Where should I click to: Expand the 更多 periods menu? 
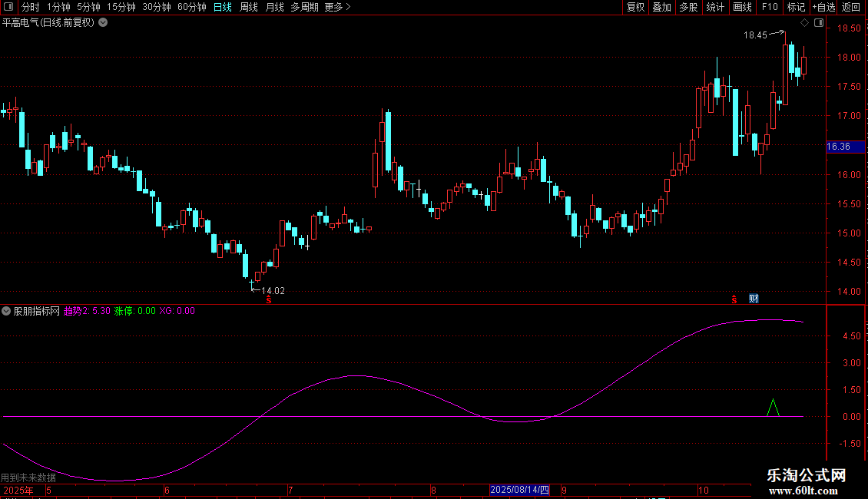[x=337, y=8]
